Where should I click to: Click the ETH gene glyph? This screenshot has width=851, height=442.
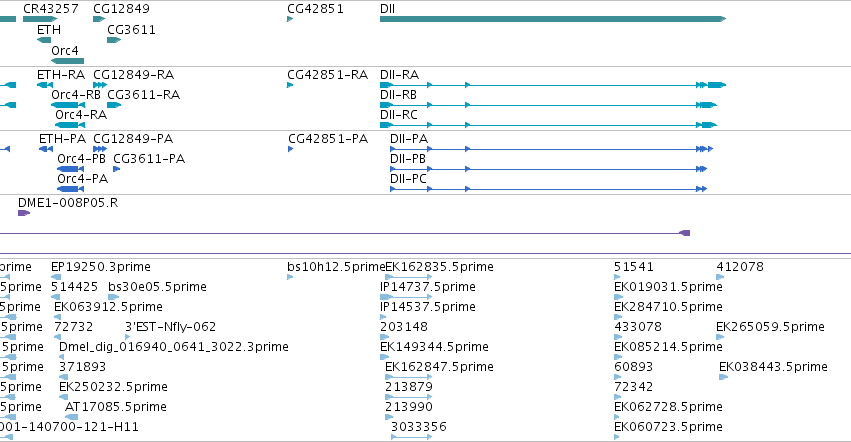pos(44,40)
